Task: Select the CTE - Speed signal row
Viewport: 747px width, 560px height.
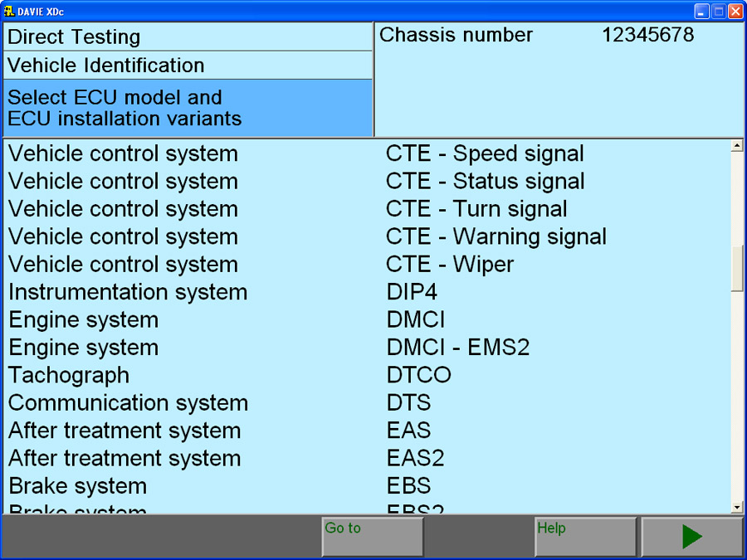Action: tap(485, 154)
